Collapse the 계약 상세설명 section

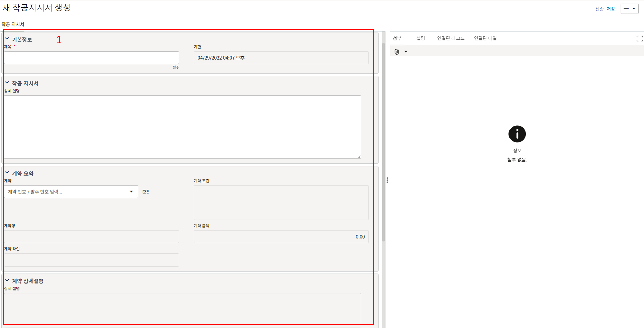7,281
